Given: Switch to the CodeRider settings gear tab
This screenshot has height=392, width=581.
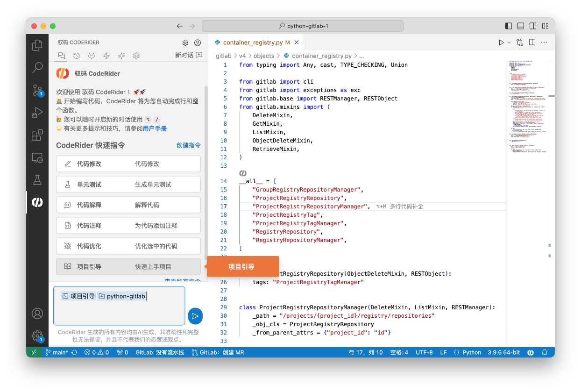Looking at the screenshot, I should (x=136, y=56).
